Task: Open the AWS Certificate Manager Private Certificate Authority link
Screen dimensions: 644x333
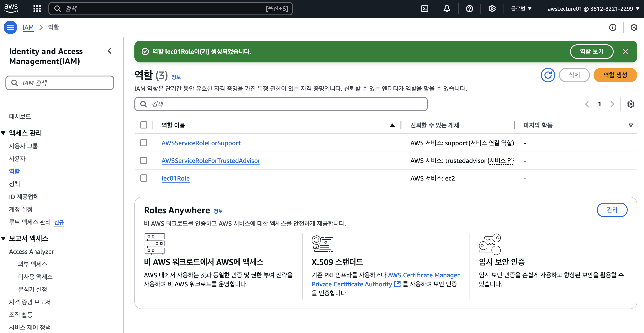Action: 386,280
